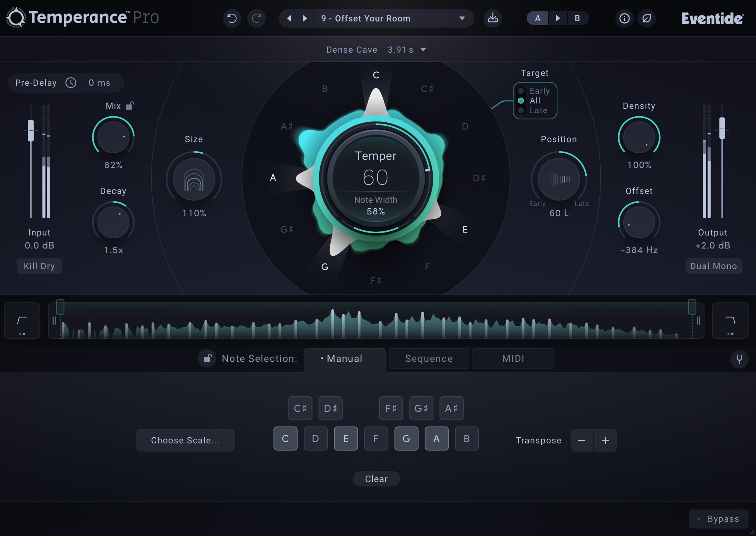Advance to the next preset with the right arrow
Viewport: 756px width, 536px height.
(x=304, y=19)
